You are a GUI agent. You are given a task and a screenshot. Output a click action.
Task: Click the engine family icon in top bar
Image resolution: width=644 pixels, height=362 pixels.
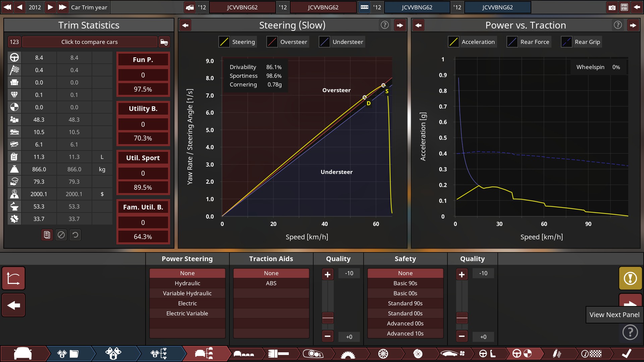coord(364,7)
